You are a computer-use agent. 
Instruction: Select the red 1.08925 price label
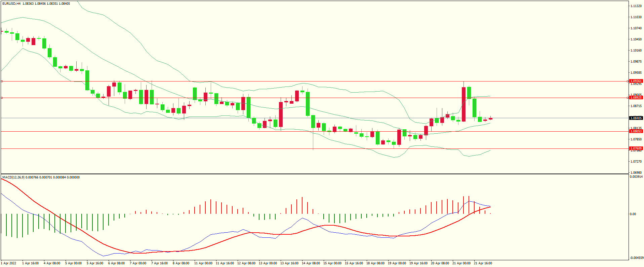pos(636,98)
